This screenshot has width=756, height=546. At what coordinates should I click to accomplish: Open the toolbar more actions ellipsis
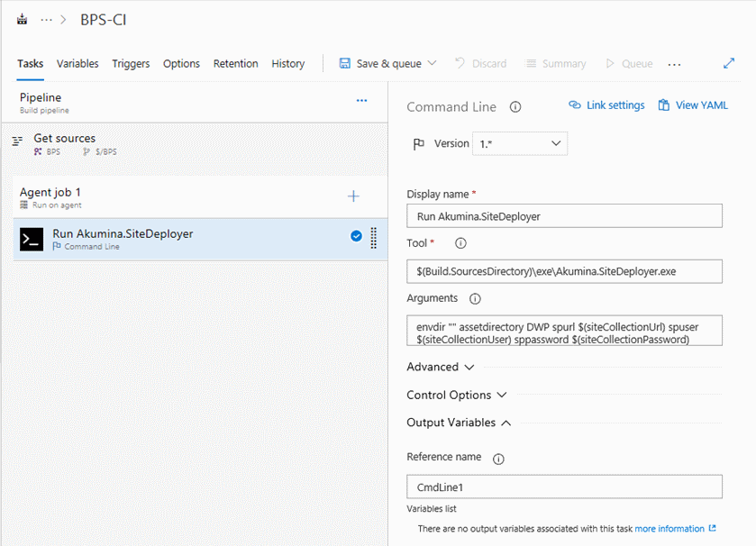(x=674, y=64)
